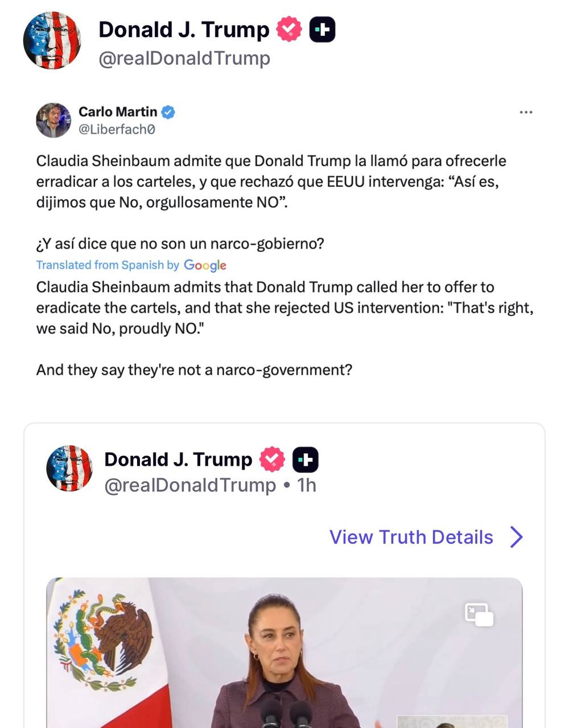
Task: Tap the picture-in-picture icon on the video
Action: click(479, 615)
